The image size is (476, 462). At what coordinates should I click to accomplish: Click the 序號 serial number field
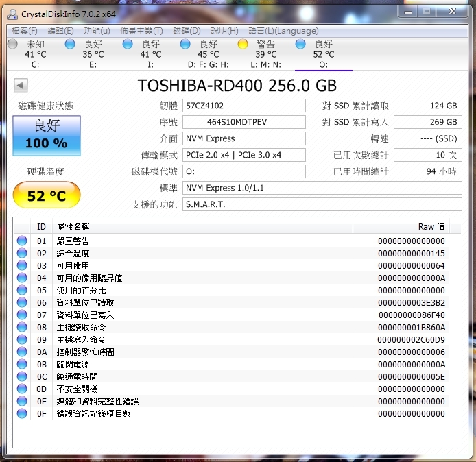coord(244,122)
